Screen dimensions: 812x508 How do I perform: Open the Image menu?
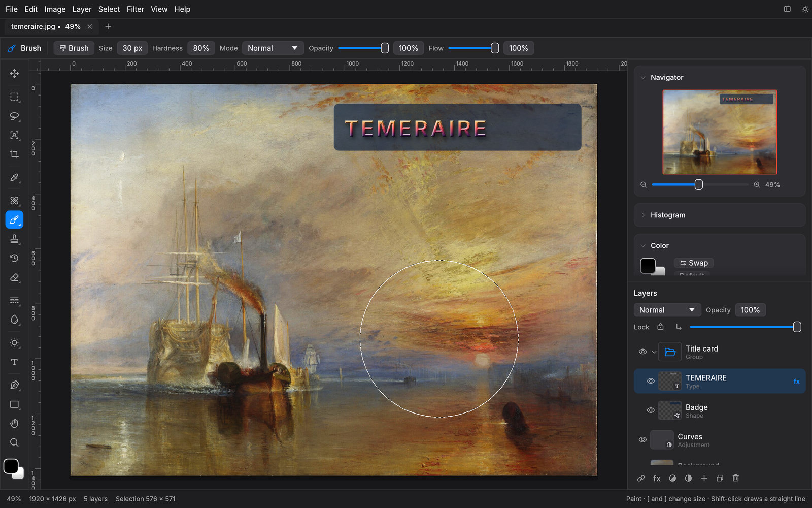55,9
